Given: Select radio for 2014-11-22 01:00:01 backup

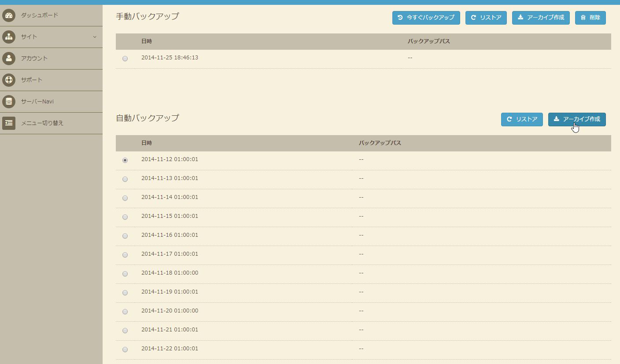Looking at the screenshot, I should tap(125, 349).
